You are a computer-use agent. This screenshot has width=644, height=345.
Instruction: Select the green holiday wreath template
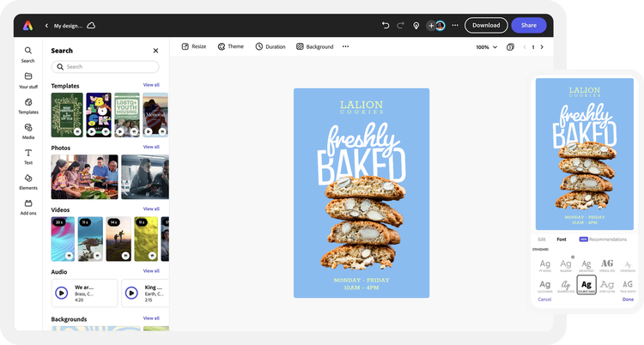pos(67,115)
